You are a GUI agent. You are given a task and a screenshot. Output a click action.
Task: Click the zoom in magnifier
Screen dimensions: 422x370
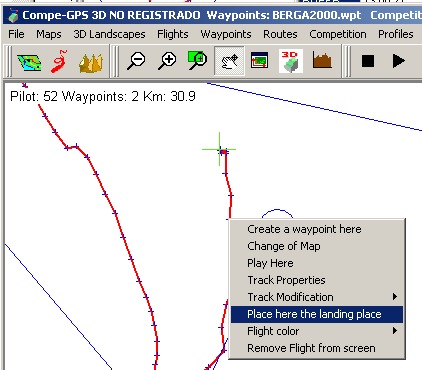click(167, 61)
